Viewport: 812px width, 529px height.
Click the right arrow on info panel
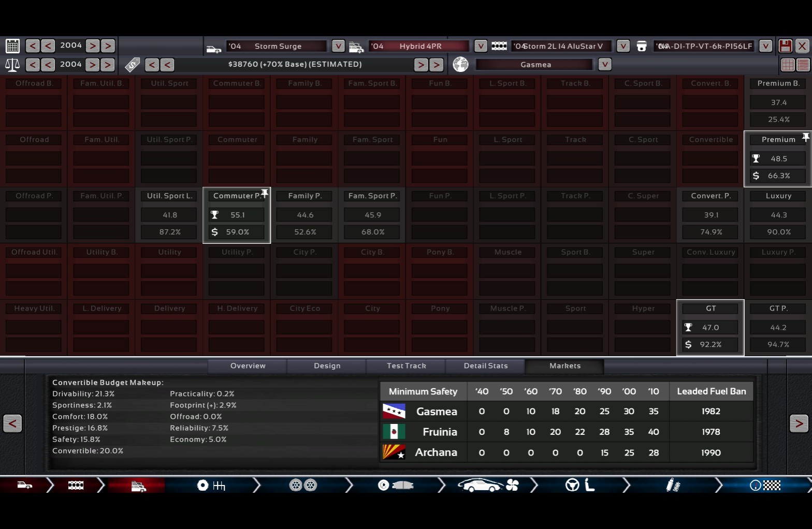coord(799,423)
